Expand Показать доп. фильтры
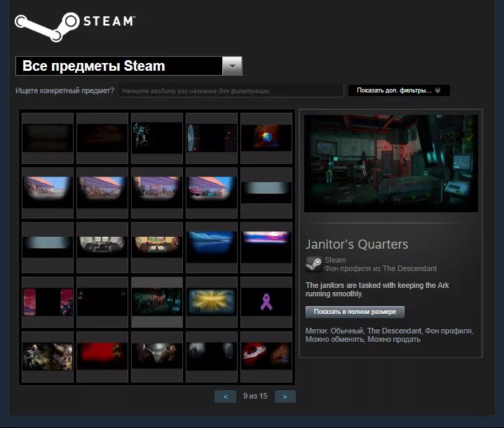Image resolution: width=504 pixels, height=428 pixels. point(399,90)
